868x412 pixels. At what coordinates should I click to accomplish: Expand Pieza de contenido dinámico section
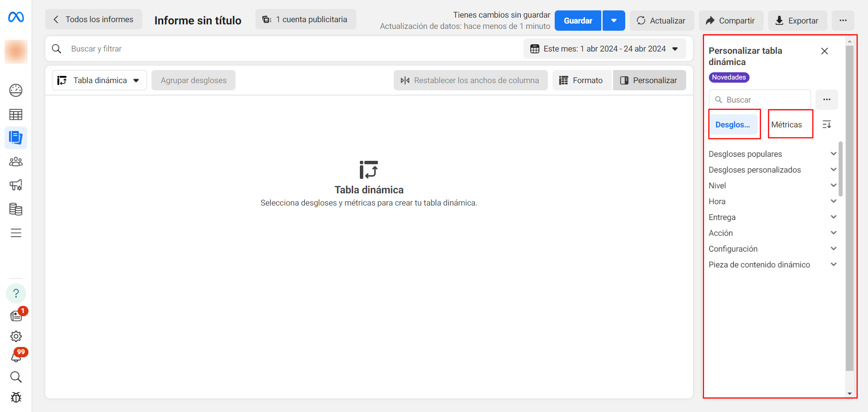[x=773, y=265]
